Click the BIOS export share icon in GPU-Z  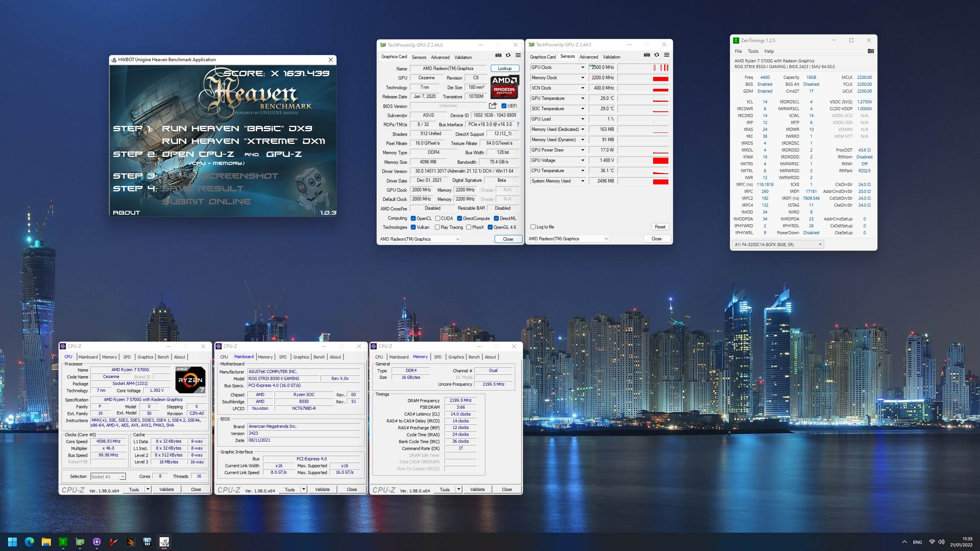pos(493,106)
